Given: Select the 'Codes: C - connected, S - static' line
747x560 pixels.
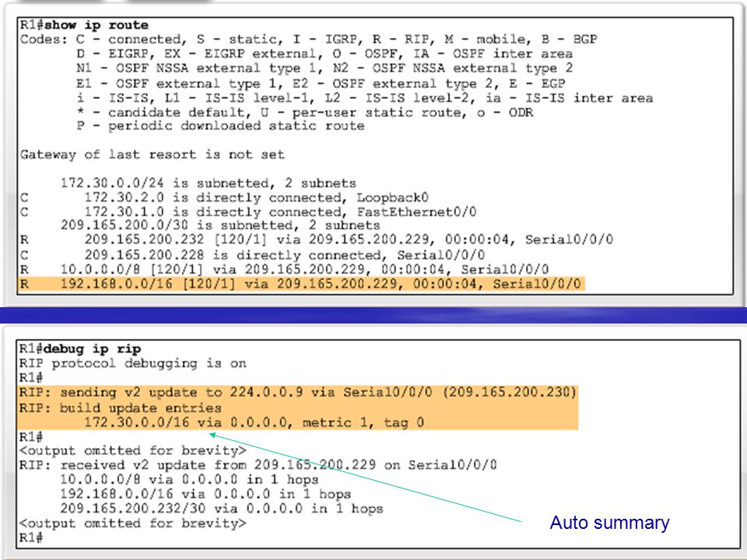Looking at the screenshot, I should pos(308,39).
